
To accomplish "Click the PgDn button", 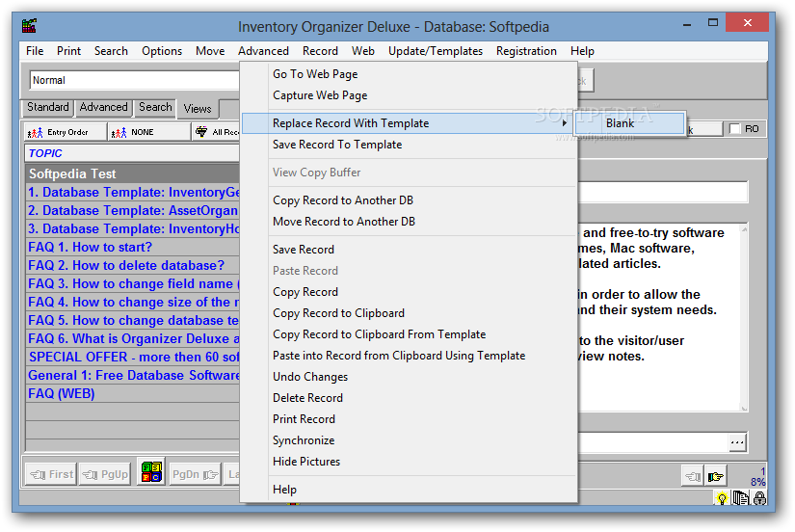I will point(196,474).
